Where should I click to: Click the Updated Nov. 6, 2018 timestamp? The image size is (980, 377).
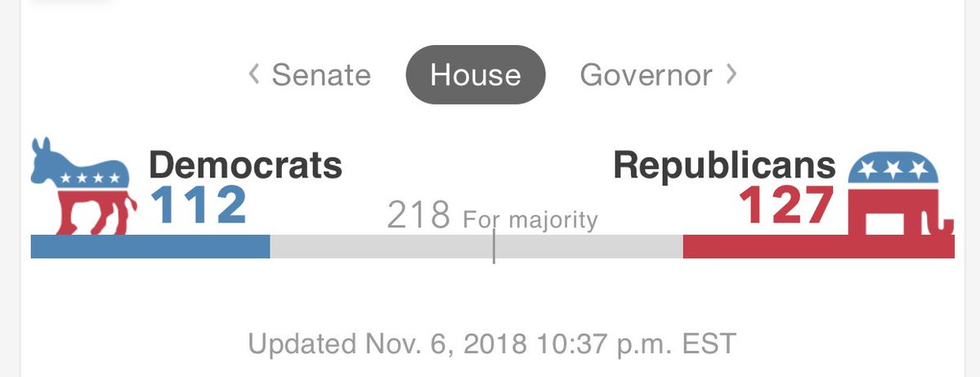(x=492, y=343)
